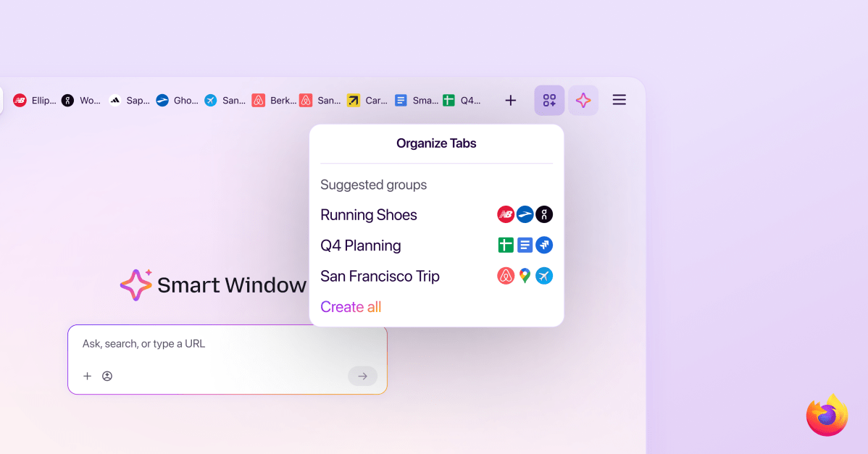Viewport: 868px width, 454px height.
Task: Click New Balance icon in Running Shoes row
Action: coord(506,214)
